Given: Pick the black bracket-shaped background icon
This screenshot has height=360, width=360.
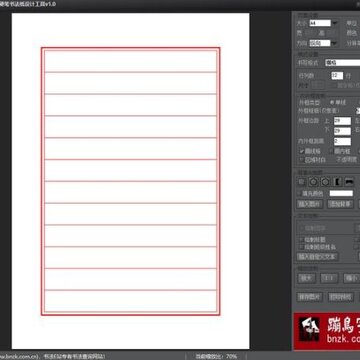Looking at the screenshot, I should pyautogui.click(x=337, y=182).
